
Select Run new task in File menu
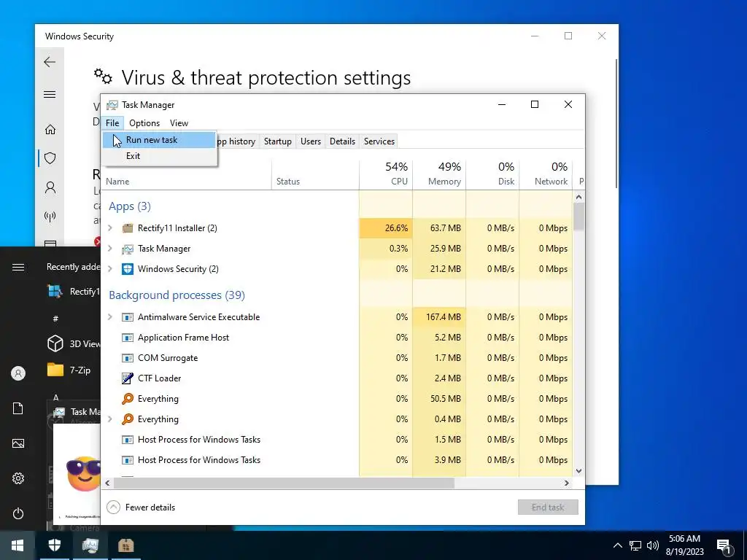[x=159, y=140]
